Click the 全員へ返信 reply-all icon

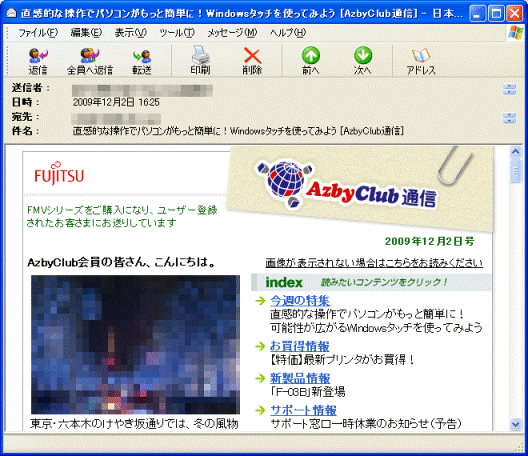tap(90, 61)
